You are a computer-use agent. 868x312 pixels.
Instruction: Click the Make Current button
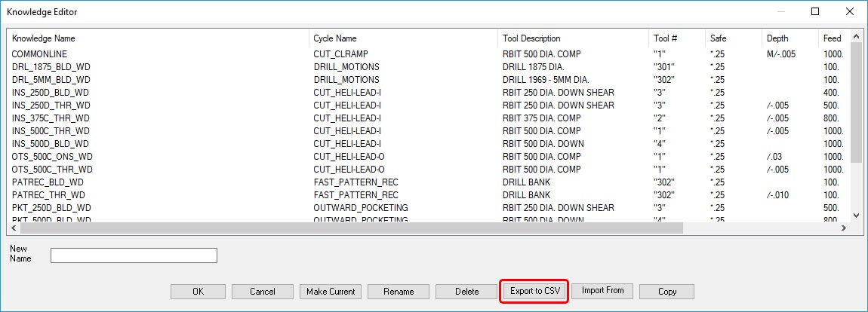point(330,292)
